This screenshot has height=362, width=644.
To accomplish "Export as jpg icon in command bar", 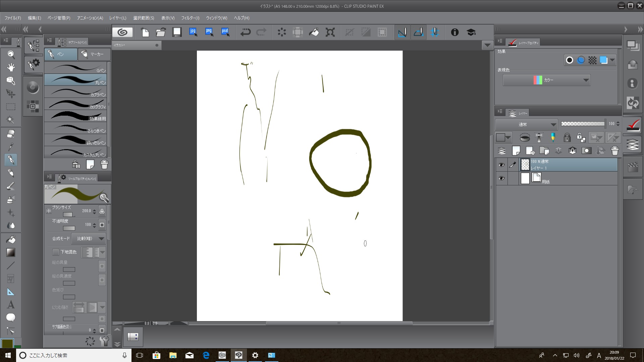I will [193, 32].
